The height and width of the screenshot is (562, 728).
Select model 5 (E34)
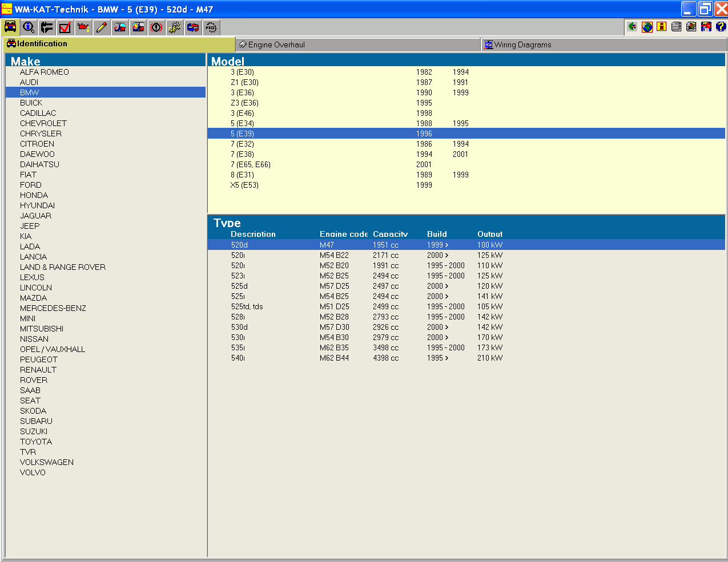pyautogui.click(x=466, y=123)
